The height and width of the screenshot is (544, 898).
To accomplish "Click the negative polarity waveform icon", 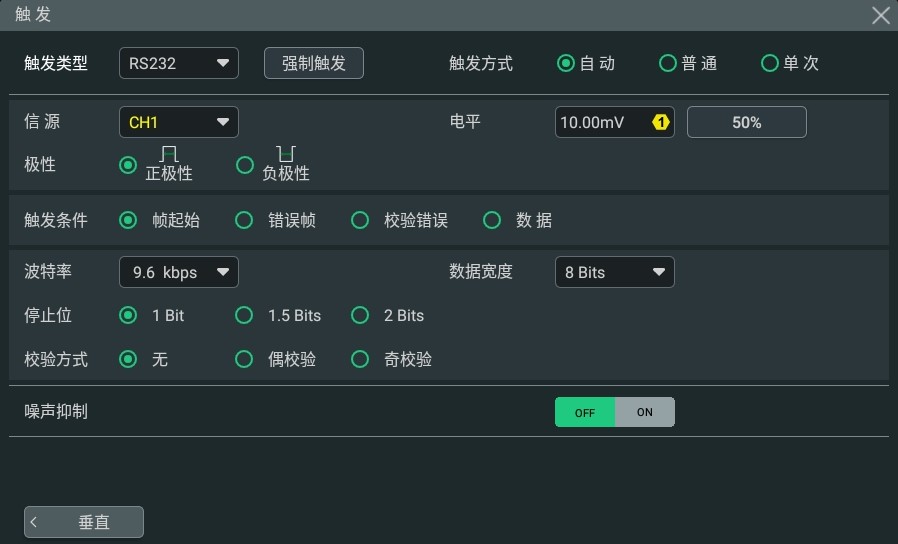I will (x=286, y=153).
